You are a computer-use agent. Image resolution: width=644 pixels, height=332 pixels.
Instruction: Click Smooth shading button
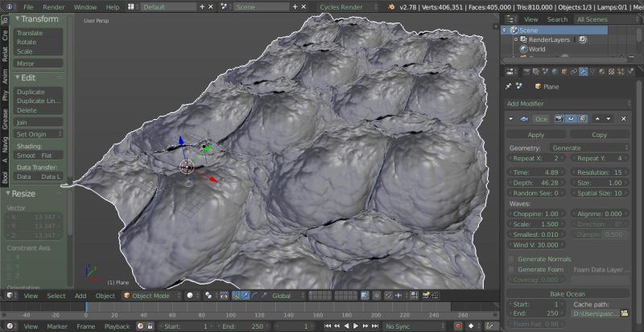[x=26, y=156]
